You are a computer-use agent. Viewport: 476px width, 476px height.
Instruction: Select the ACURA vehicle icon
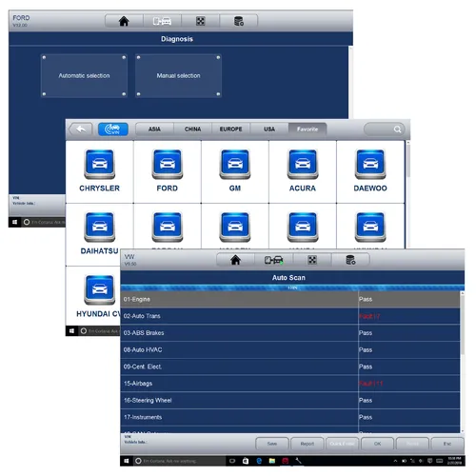pos(303,165)
